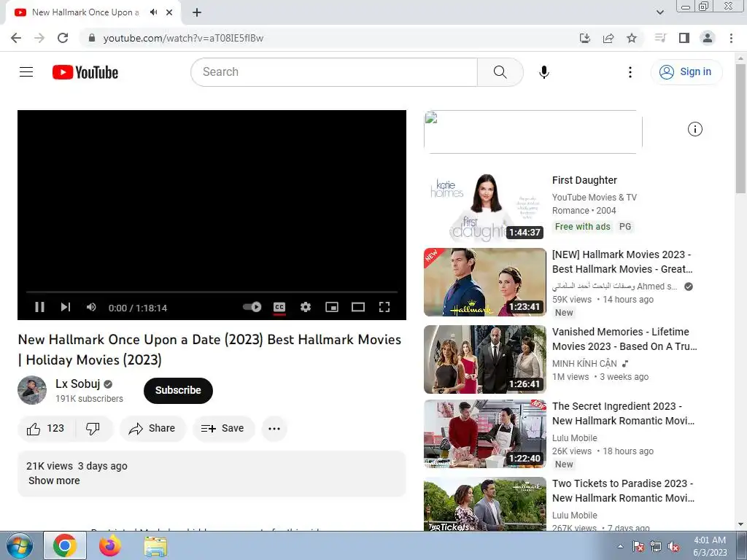Share this video

point(152,429)
